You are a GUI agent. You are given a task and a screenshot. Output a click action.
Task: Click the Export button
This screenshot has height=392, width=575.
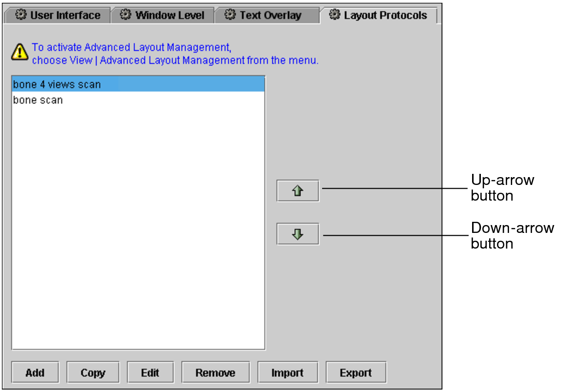point(355,373)
